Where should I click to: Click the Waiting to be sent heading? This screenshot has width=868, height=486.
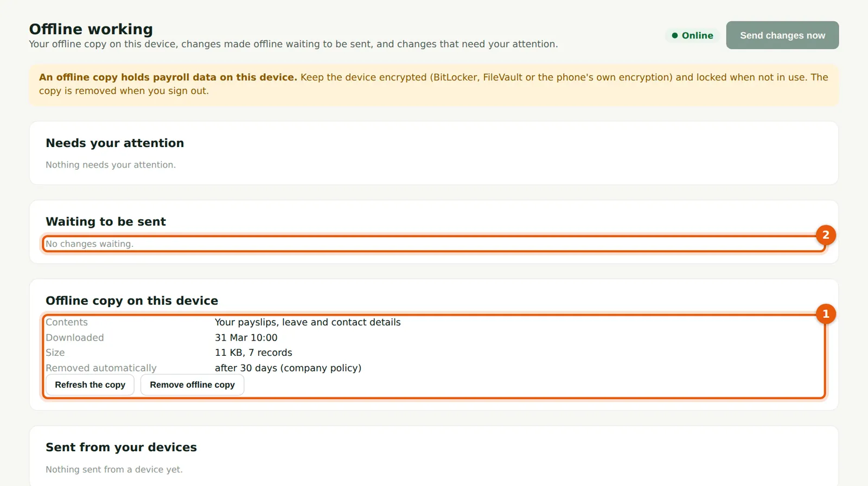[106, 221]
